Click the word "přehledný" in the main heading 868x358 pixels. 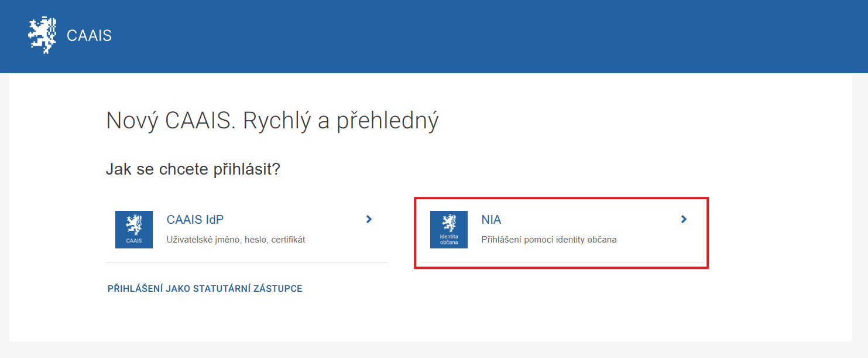tap(387, 121)
